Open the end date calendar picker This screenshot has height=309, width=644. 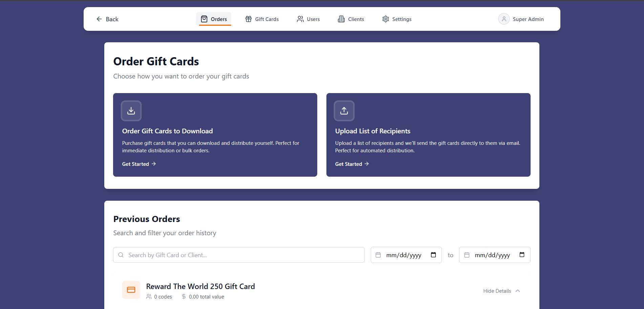coord(522,255)
